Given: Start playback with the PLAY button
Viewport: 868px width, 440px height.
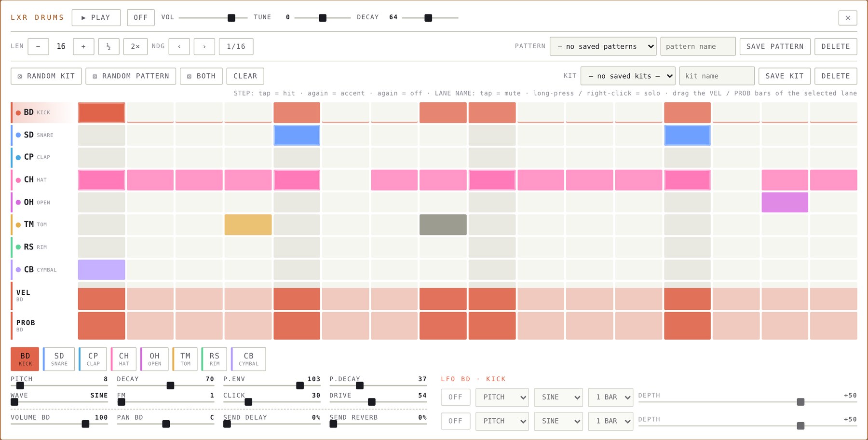Looking at the screenshot, I should tap(96, 17).
